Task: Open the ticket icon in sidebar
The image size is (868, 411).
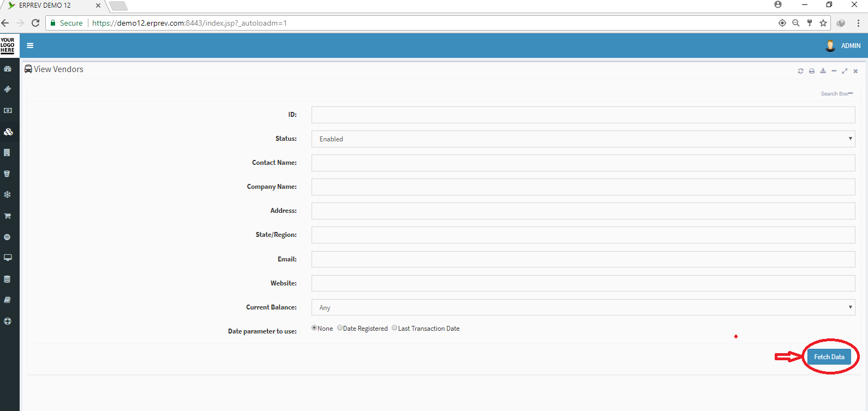Action: pos(8,89)
